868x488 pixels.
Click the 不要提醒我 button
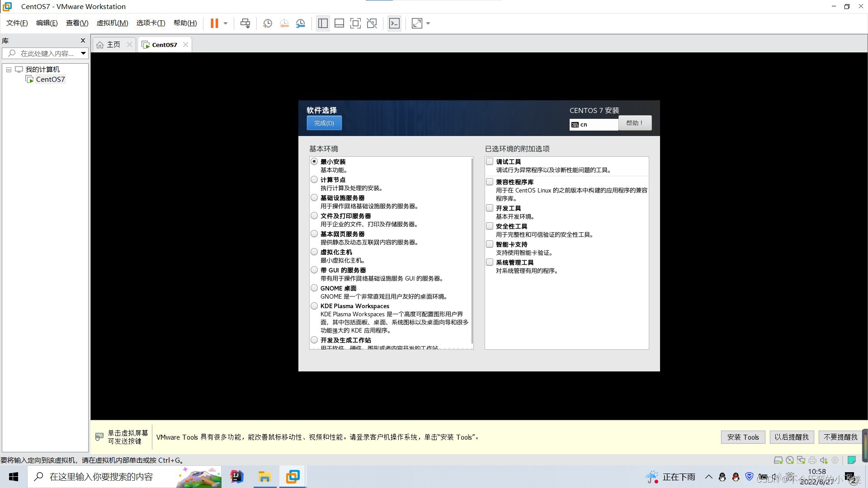coord(840,437)
